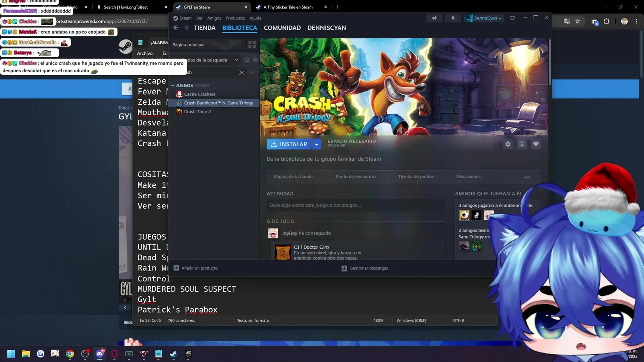This screenshot has width=644, height=362.
Task: Open File Explorer from taskbar
Action: pyautogui.click(x=26, y=354)
